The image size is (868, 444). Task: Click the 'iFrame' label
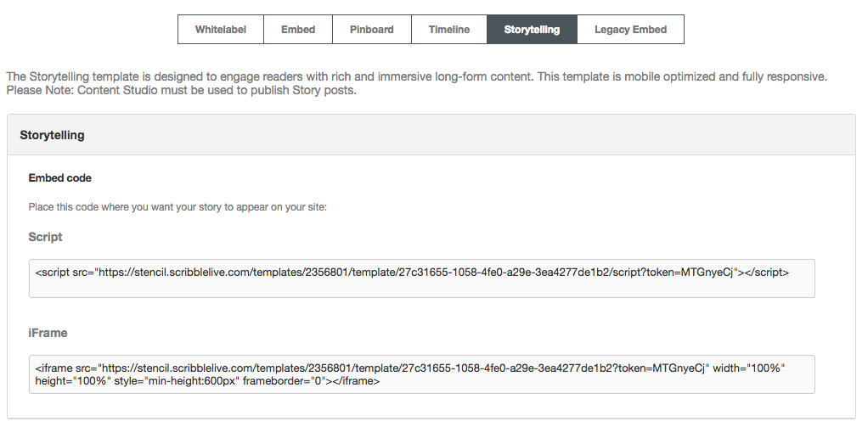48,333
